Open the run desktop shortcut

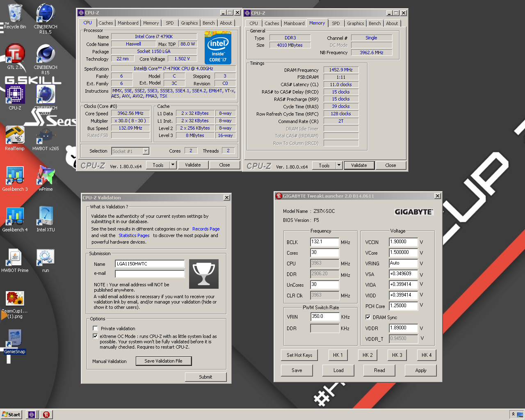click(x=46, y=260)
